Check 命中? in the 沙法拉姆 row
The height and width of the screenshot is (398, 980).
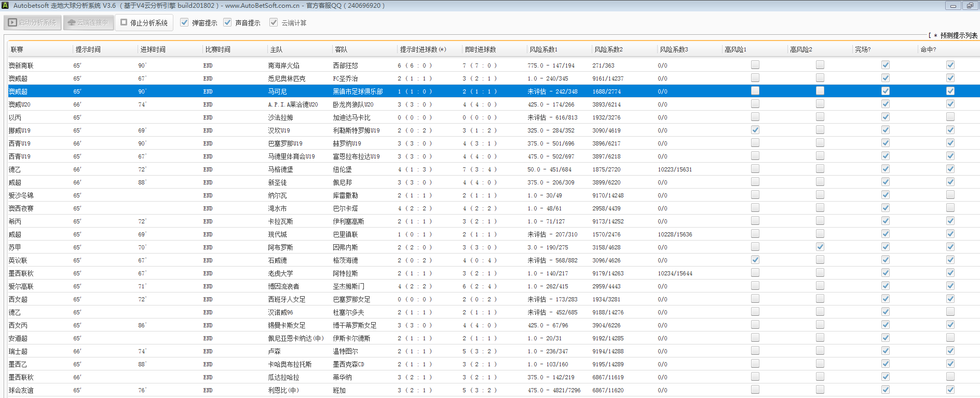950,117
